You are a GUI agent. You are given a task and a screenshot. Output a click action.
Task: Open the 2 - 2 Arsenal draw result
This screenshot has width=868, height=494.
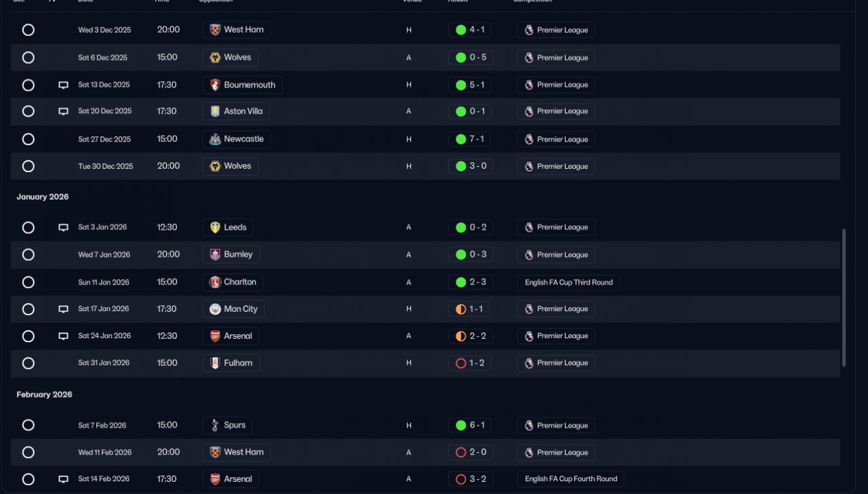469,336
